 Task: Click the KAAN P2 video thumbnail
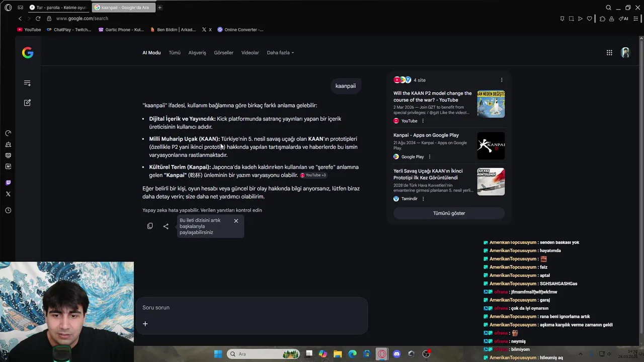[x=491, y=104]
